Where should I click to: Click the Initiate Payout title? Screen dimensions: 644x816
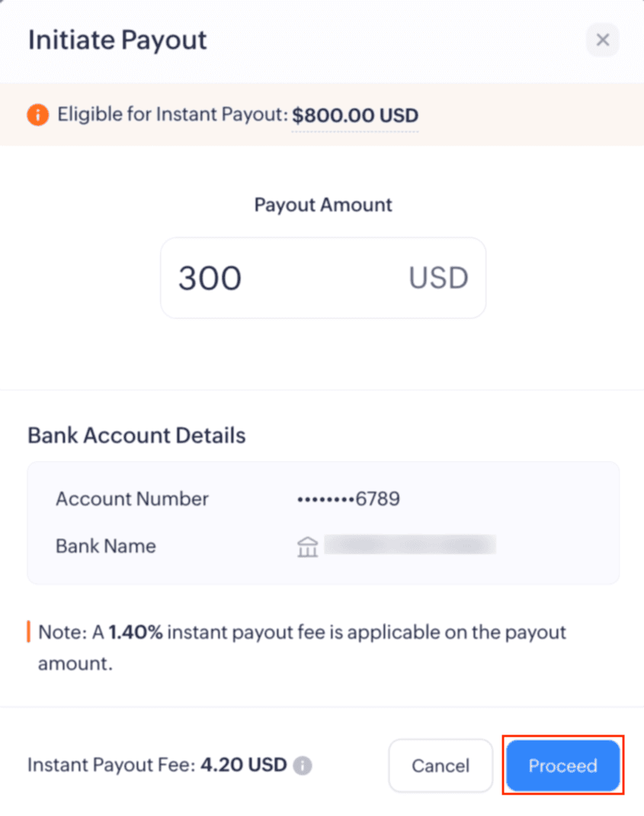pyautogui.click(x=117, y=40)
